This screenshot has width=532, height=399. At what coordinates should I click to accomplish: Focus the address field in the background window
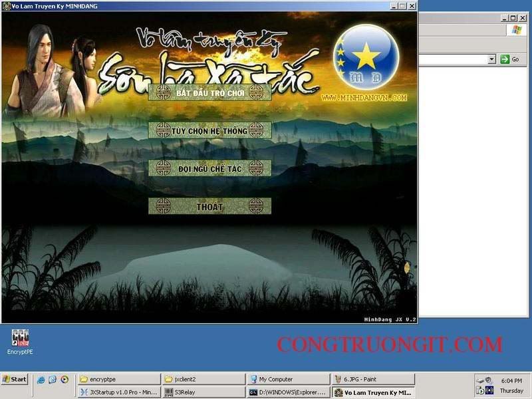coord(454,59)
